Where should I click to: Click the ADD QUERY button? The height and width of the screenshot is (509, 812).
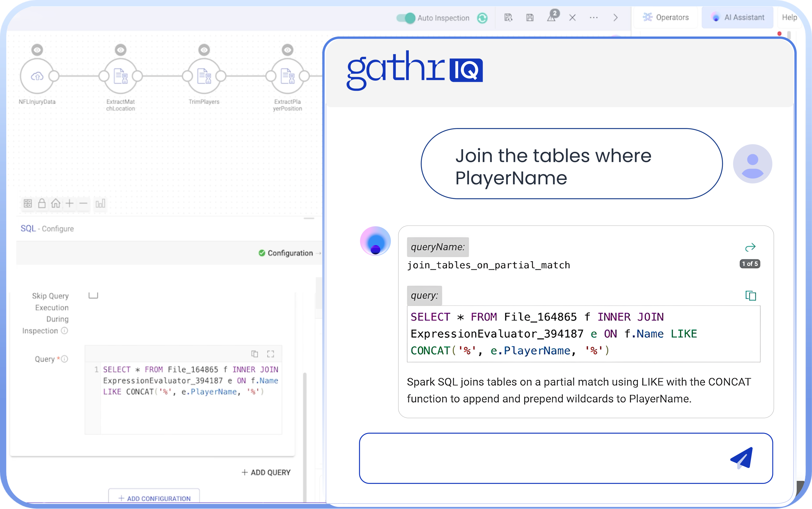point(266,472)
